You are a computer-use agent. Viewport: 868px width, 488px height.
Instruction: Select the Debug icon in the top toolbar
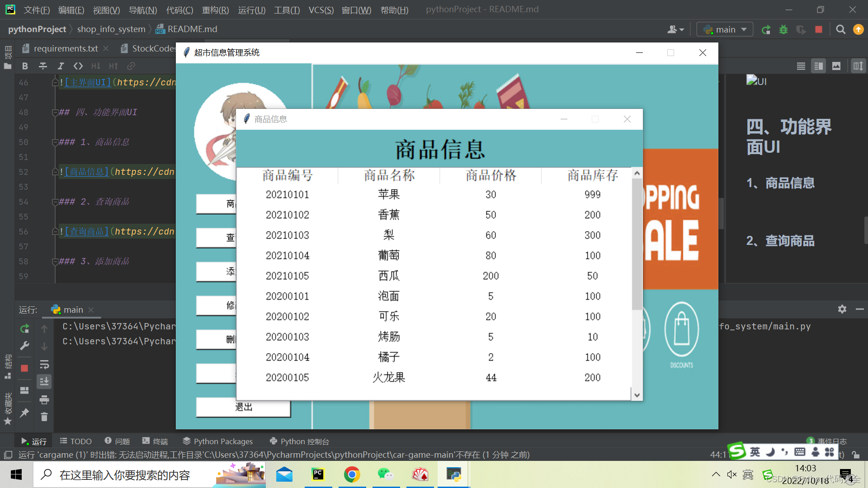coord(783,29)
